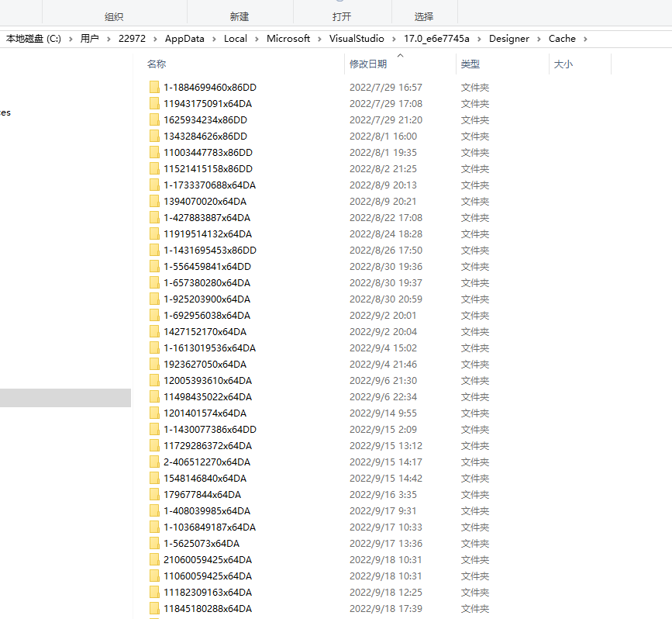Click folder icon of 11498435022x64DA
Image resolution: width=672 pixels, height=619 pixels.
154,397
